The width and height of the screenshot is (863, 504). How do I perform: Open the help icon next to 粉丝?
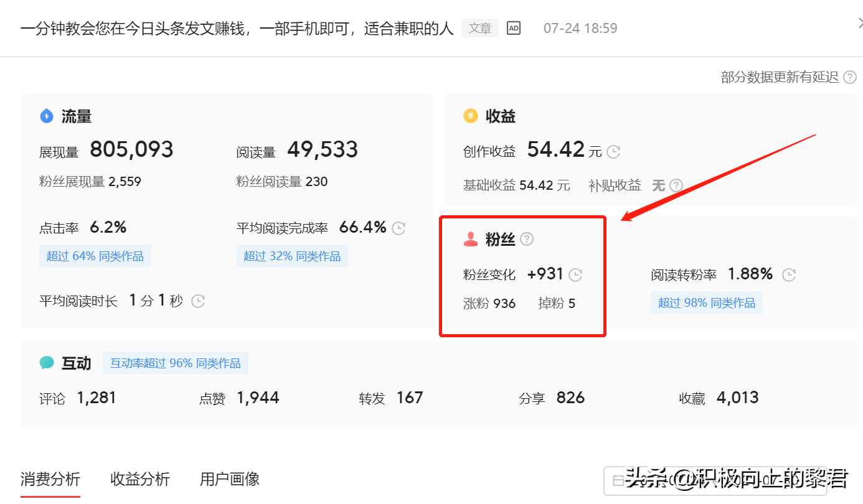point(527,238)
